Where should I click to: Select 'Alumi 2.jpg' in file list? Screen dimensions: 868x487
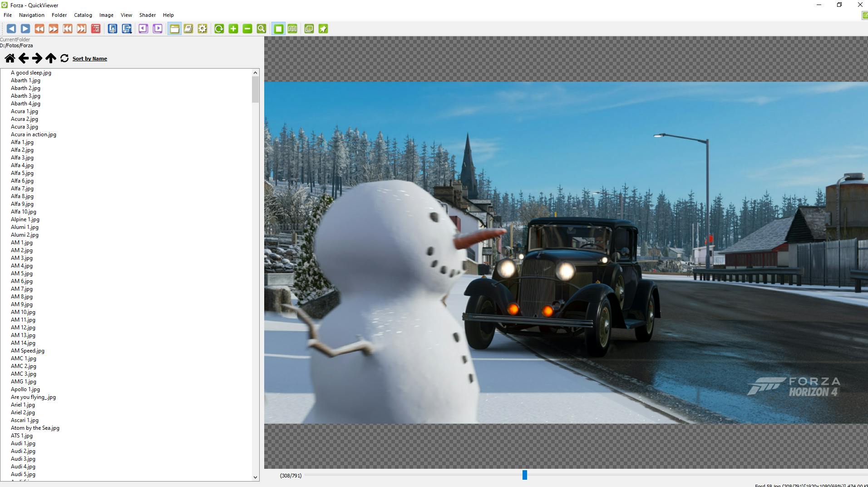pos(25,235)
